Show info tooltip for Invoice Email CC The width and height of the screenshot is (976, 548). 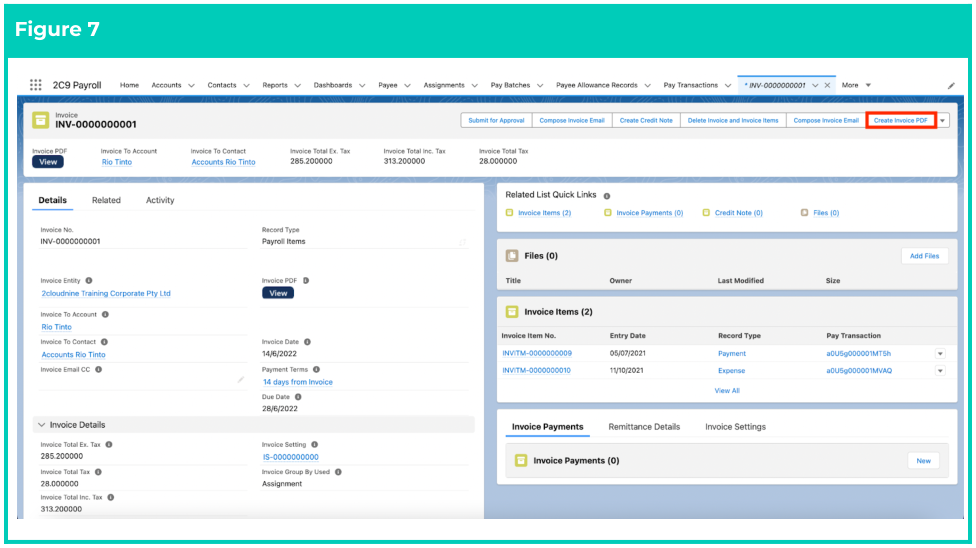(x=98, y=369)
